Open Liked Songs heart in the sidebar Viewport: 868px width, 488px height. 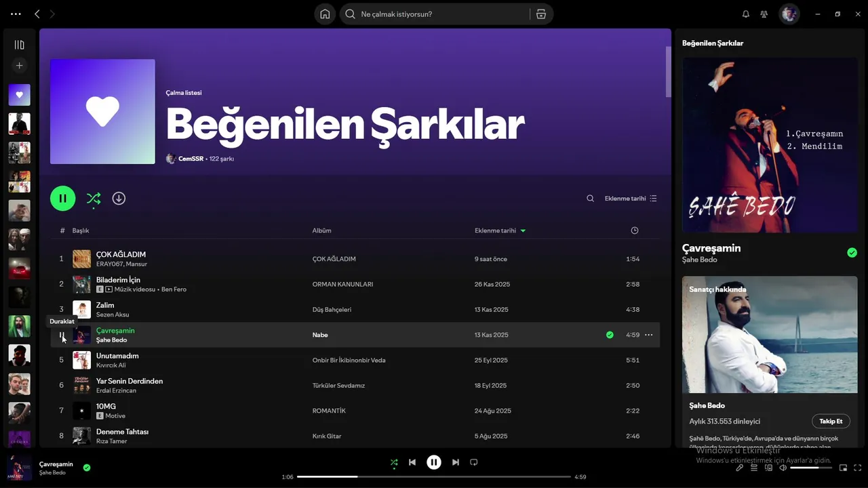click(x=19, y=95)
